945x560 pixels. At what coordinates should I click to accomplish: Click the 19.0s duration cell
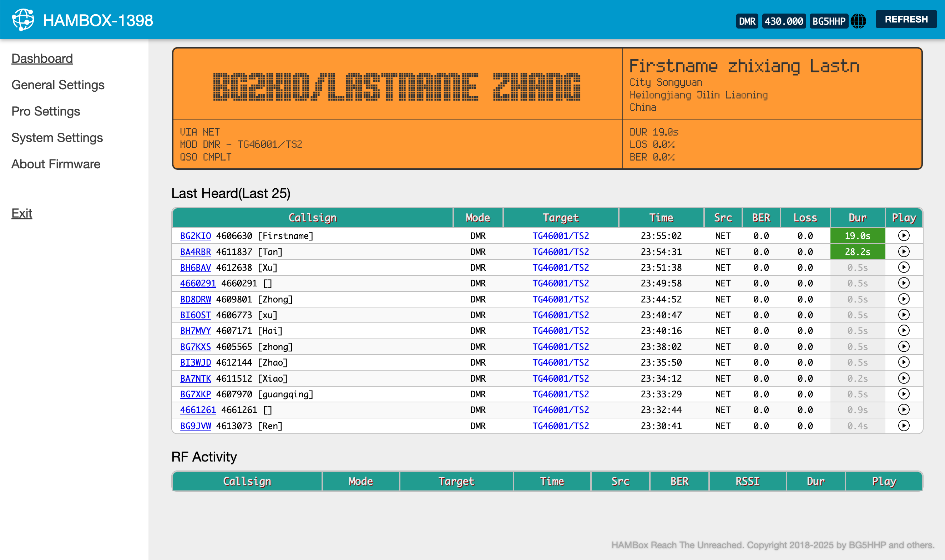[x=858, y=236]
